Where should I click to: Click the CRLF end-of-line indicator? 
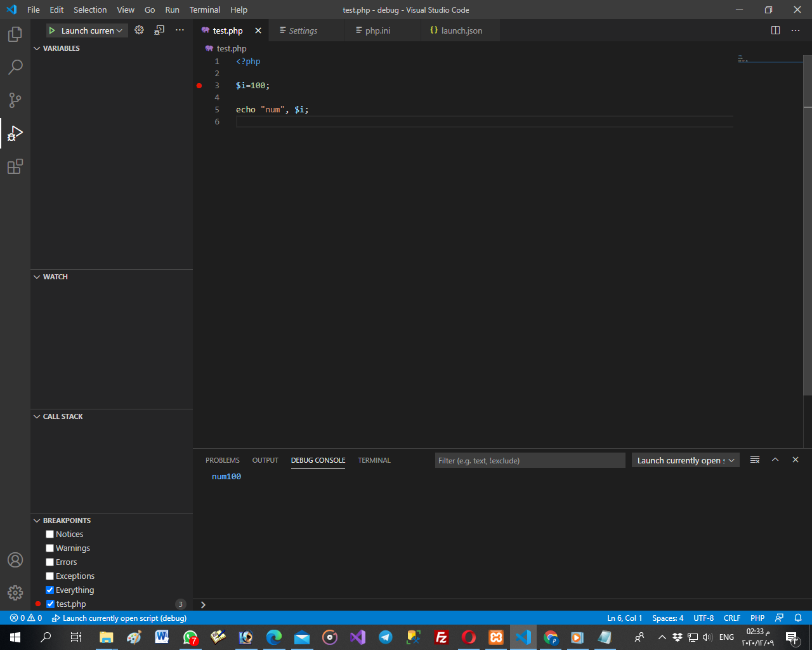(x=731, y=618)
